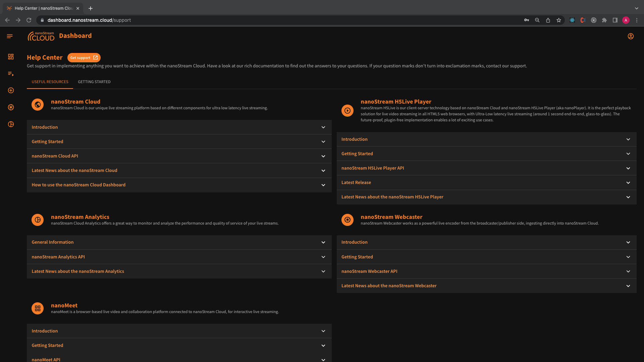This screenshot has width=644, height=362.
Task: Expand Latest News about the nanoStream H5Live Player
Action: 486,197
